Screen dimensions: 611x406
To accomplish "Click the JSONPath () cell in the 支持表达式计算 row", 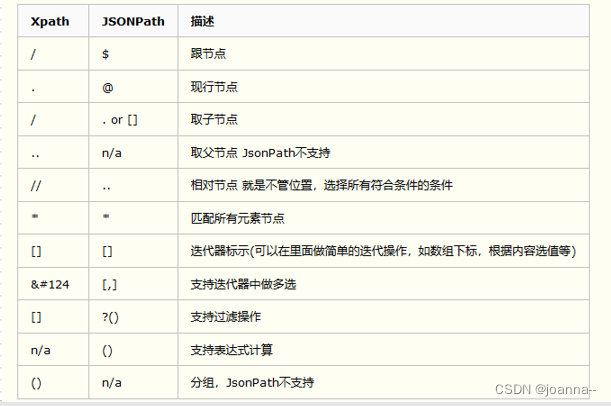I will click(x=133, y=350).
